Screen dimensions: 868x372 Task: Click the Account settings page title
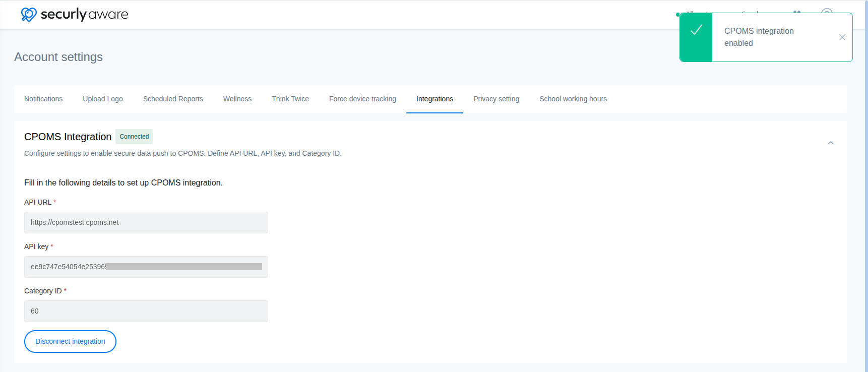(x=58, y=57)
